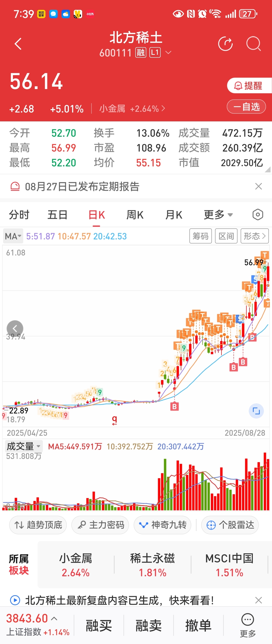The height and width of the screenshot is (644, 272).
Task: Tap the current price 56.14
Action: (36, 81)
